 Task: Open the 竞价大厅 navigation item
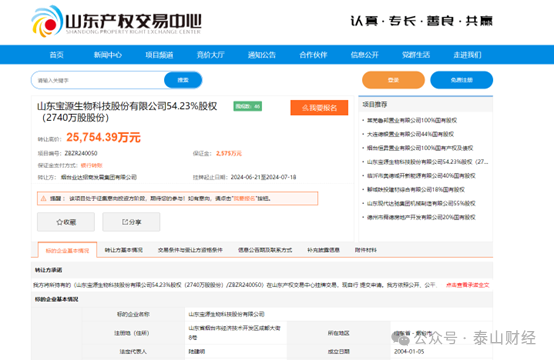211,55
